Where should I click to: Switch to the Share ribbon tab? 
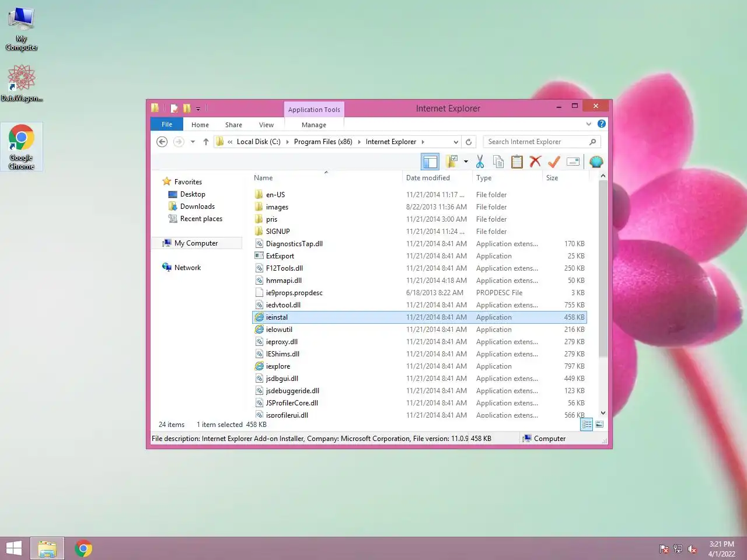coord(233,125)
